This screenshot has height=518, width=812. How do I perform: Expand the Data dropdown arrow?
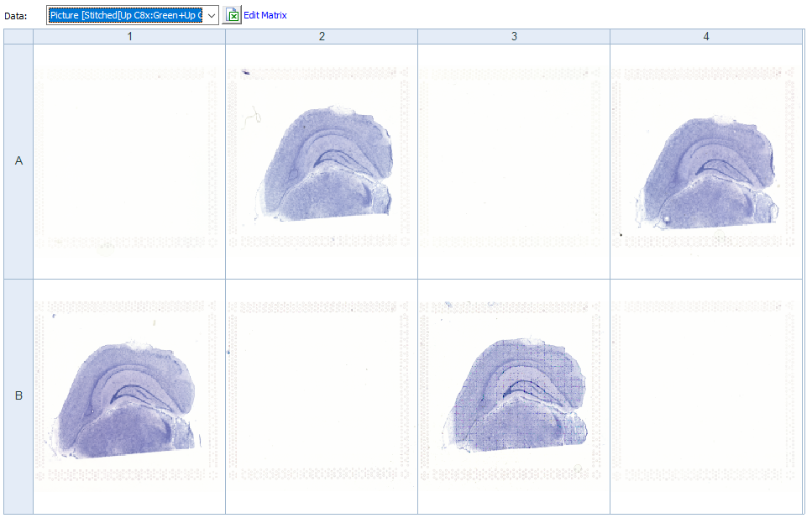point(212,15)
